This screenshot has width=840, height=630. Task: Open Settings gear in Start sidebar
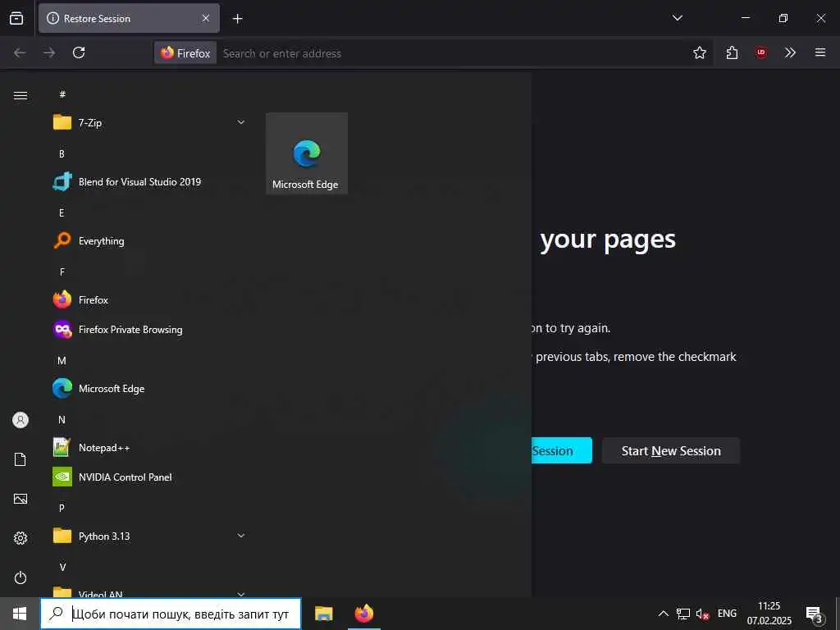21,538
